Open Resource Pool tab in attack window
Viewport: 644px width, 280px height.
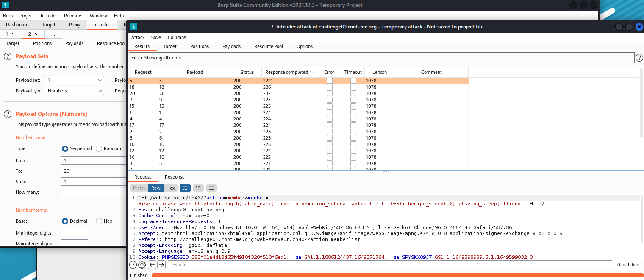click(x=269, y=46)
